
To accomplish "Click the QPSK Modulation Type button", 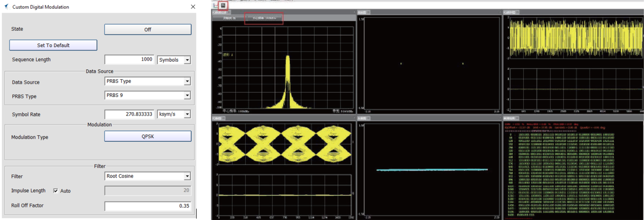I will (x=148, y=136).
